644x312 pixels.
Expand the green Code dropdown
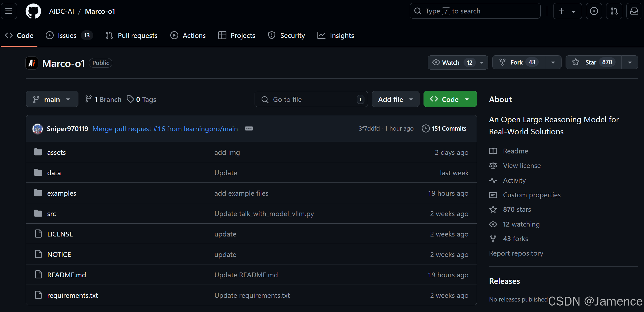[450, 99]
